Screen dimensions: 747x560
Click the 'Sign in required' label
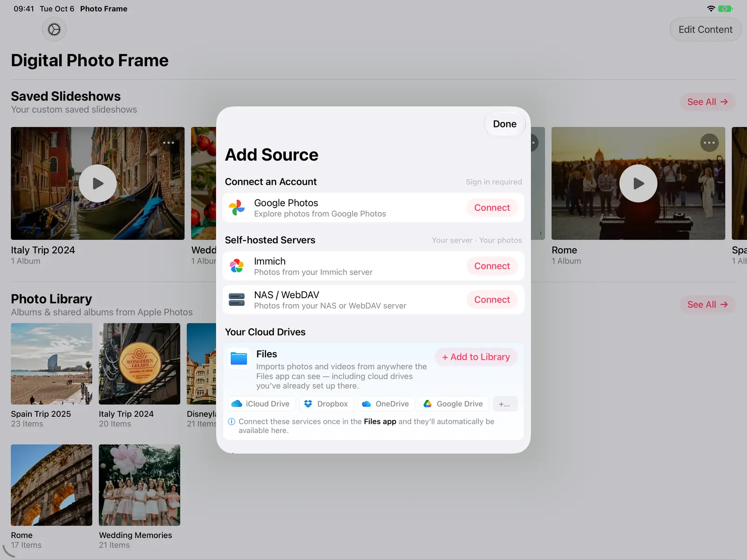point(493,182)
